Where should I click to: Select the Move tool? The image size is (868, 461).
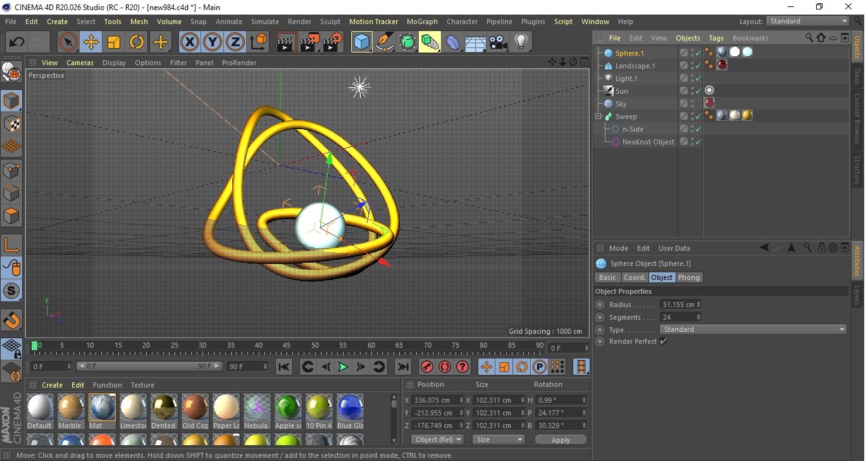(91, 42)
